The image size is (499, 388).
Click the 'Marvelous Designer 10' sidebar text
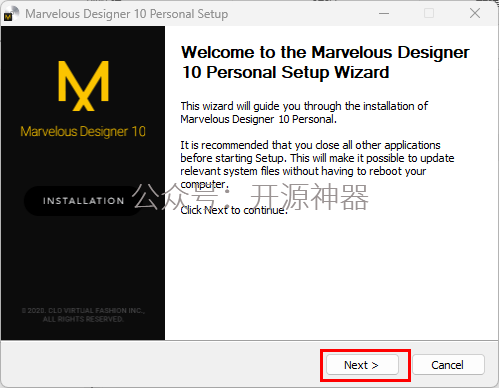[83, 131]
